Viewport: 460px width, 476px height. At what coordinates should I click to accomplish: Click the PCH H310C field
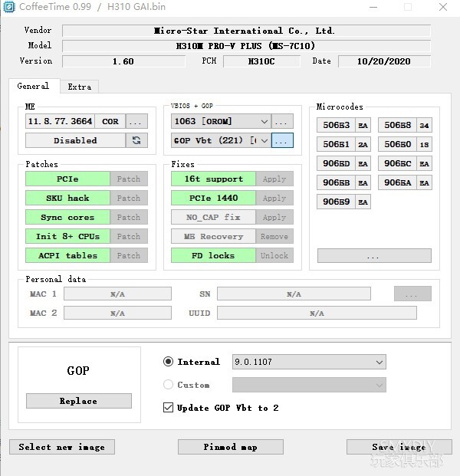pyautogui.click(x=261, y=61)
